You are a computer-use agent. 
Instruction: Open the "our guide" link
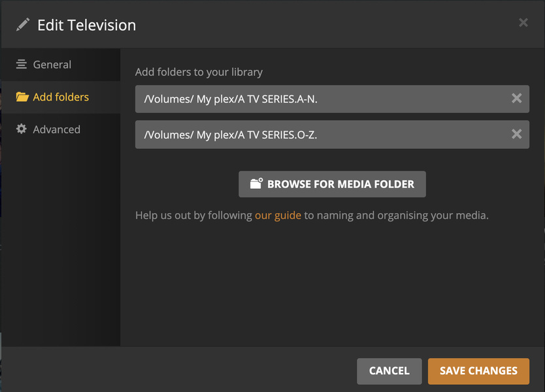[278, 215]
